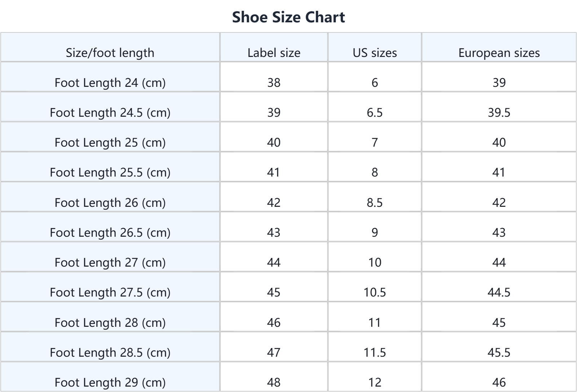Select US size 6.5 cell

[x=375, y=113]
